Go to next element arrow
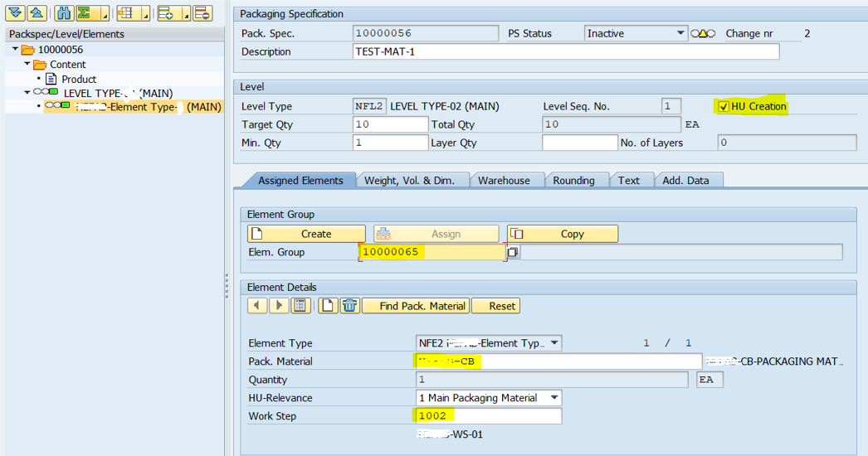The width and height of the screenshot is (868, 456). [x=279, y=306]
